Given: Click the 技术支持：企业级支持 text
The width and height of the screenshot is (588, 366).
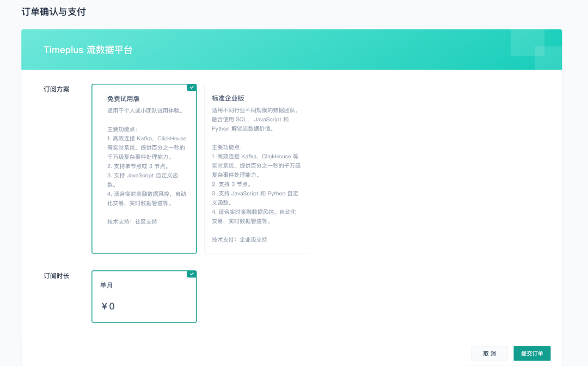Looking at the screenshot, I should 239,239.
